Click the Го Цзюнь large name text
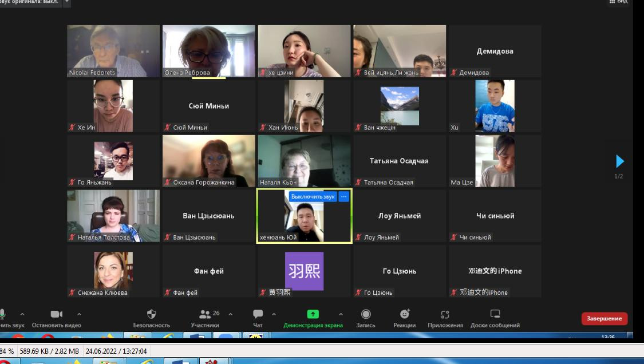 point(400,271)
